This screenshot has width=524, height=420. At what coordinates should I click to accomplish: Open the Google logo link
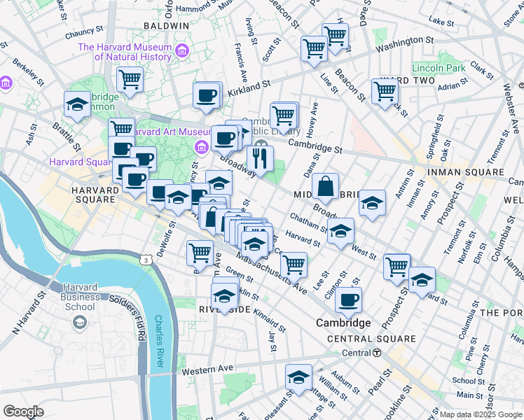tap(23, 412)
